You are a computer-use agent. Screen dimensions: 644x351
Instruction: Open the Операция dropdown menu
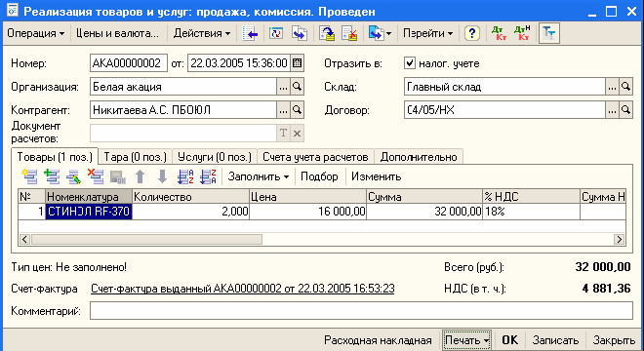pyautogui.click(x=36, y=33)
